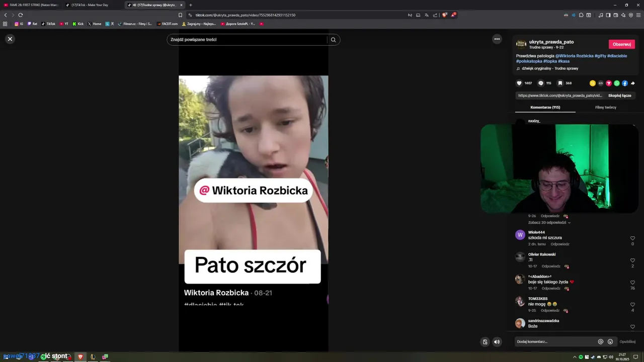Screen dimensions: 644x362
Task: Click the video to pause playback
Action: coord(253,191)
